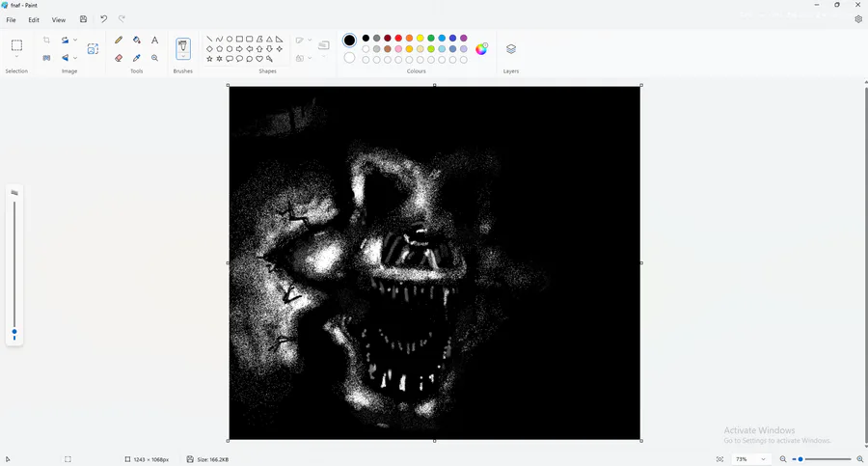Expand the shape fill dropdown

pyautogui.click(x=310, y=58)
